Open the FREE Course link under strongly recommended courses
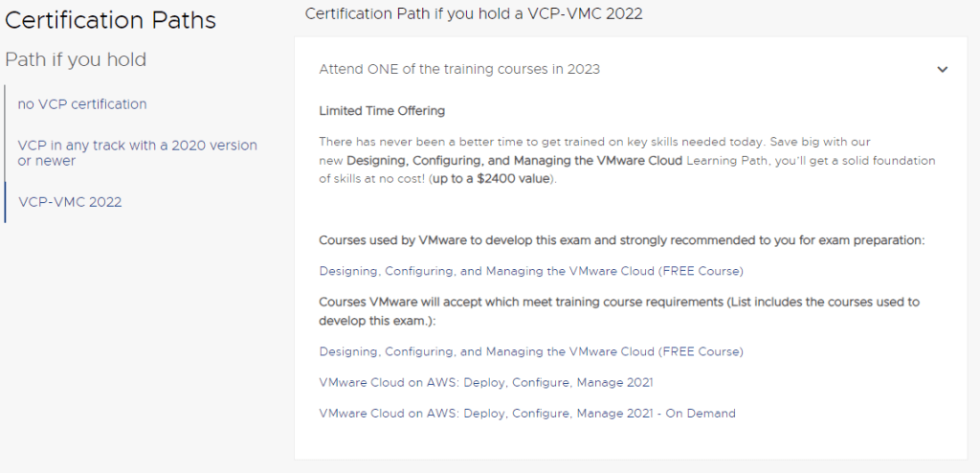This screenshot has height=473, width=980. (530, 271)
